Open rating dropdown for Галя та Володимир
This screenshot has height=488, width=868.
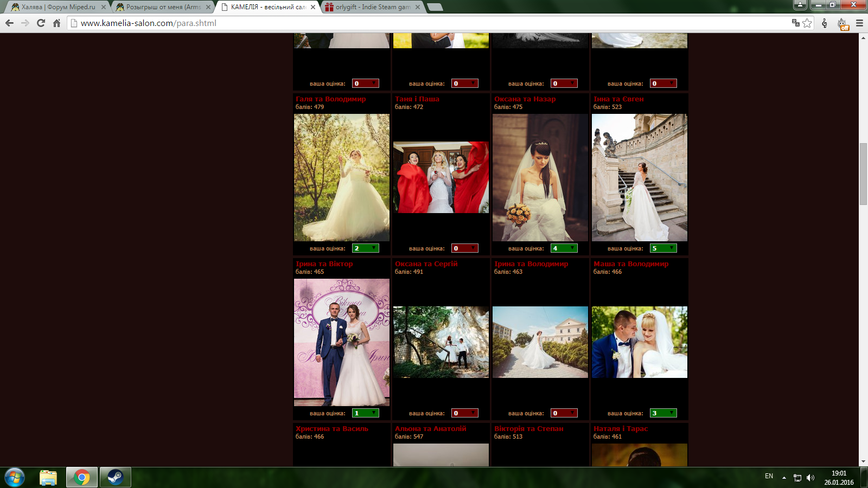pyautogui.click(x=366, y=248)
